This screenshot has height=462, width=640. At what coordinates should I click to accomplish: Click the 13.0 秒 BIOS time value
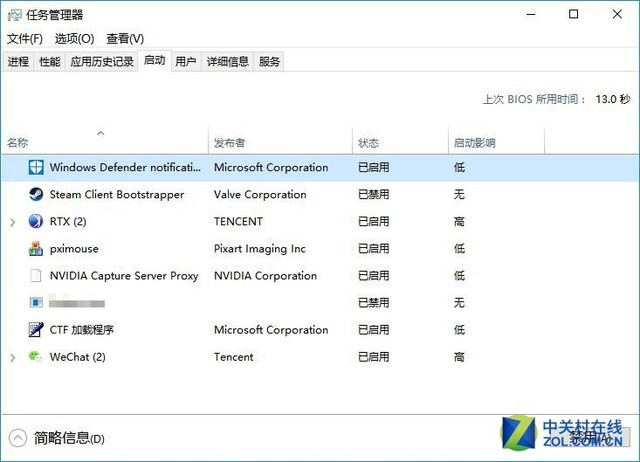[x=613, y=99]
